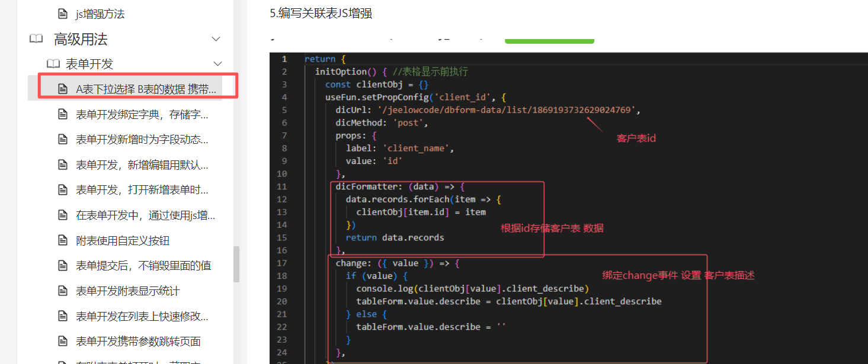Click the document icon beside 表单开发携带参数跳转页面
The width and height of the screenshot is (868, 364).
click(x=62, y=342)
